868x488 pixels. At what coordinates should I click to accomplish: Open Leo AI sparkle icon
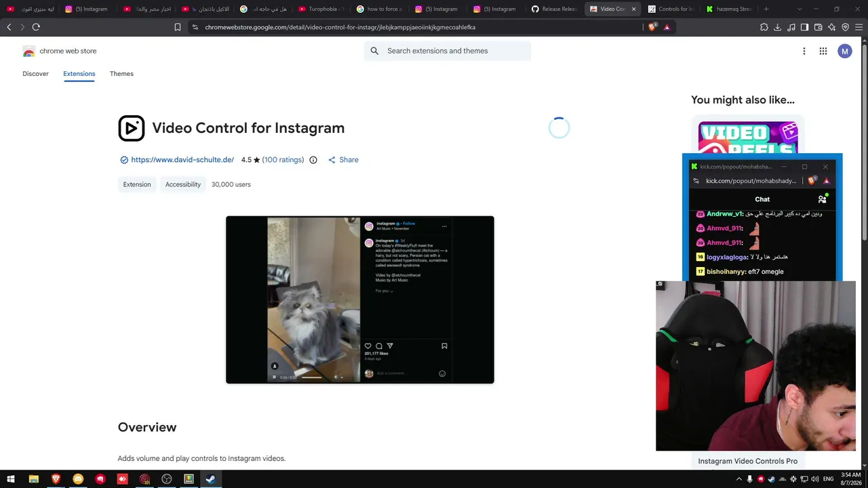(x=831, y=27)
